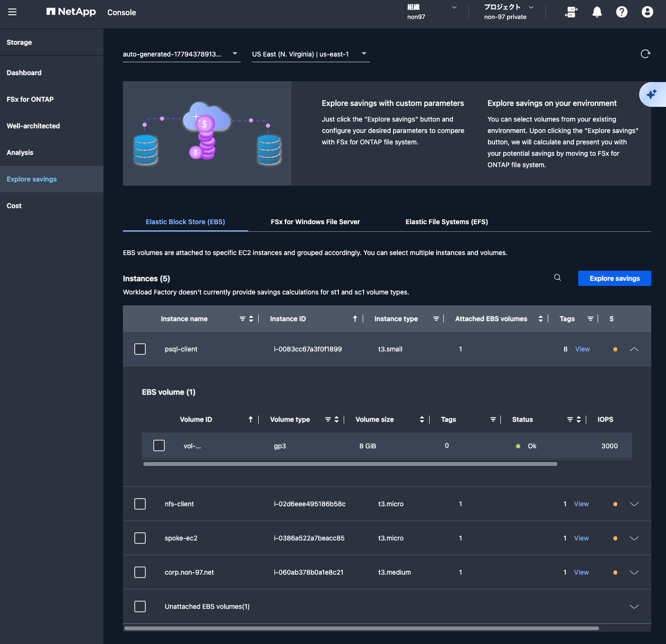This screenshot has width=666, height=644.
Task: Click the Console title in header
Action: pos(122,12)
